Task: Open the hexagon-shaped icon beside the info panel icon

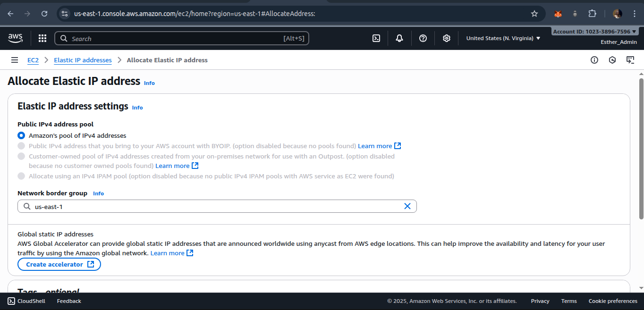Action: [612, 60]
